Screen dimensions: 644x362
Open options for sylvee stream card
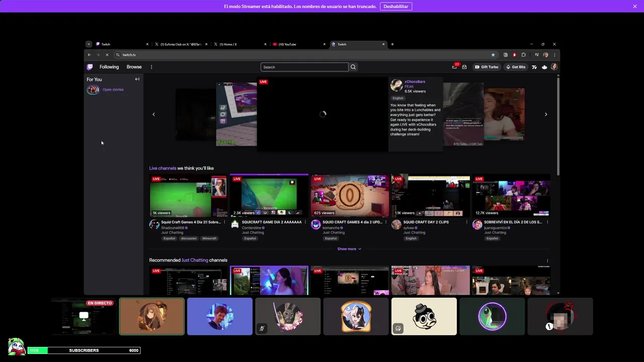pyautogui.click(x=467, y=222)
